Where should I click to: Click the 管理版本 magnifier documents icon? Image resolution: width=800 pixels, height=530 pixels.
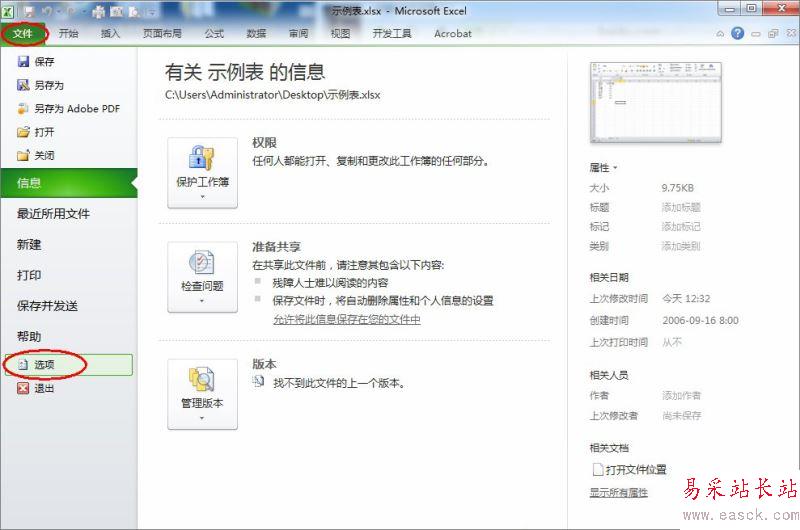pos(202,379)
